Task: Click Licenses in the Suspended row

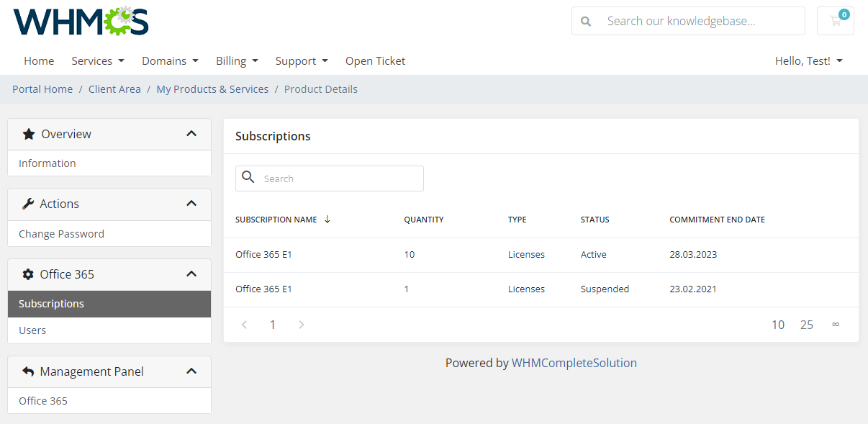Action: click(x=526, y=289)
